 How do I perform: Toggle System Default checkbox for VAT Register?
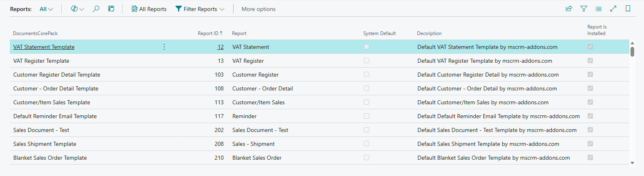point(366,61)
